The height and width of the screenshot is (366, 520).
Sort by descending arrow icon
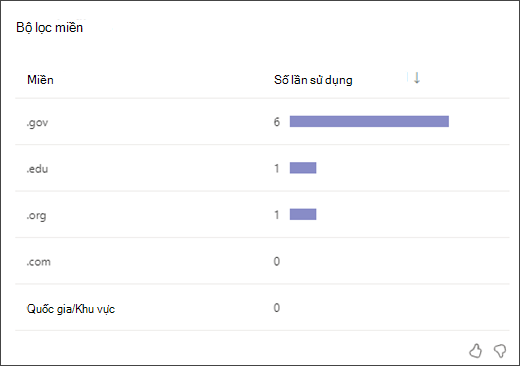coord(417,78)
